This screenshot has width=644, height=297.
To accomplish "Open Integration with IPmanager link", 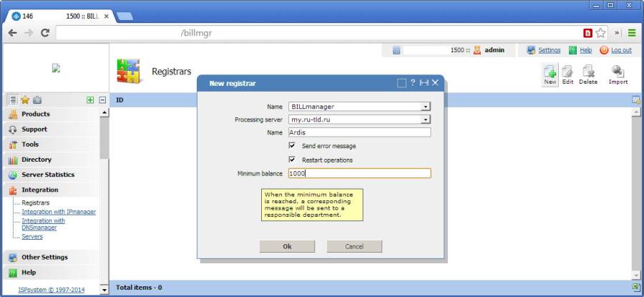I will tap(59, 212).
